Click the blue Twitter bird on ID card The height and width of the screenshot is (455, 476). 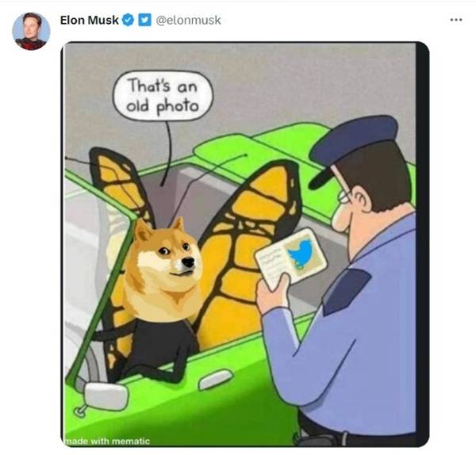click(301, 254)
